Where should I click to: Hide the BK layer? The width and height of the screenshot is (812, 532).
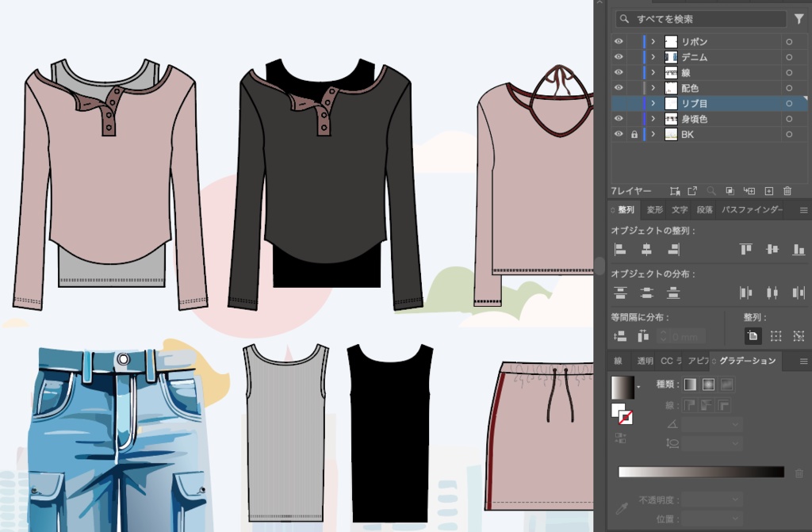pyautogui.click(x=619, y=134)
